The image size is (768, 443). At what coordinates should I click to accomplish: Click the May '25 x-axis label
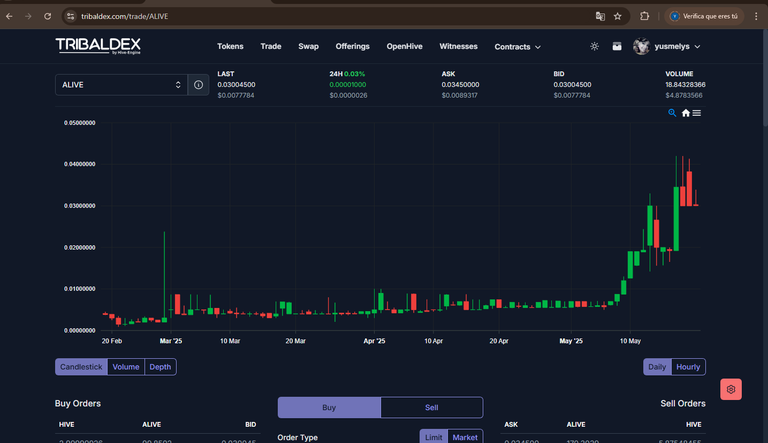pyautogui.click(x=571, y=341)
